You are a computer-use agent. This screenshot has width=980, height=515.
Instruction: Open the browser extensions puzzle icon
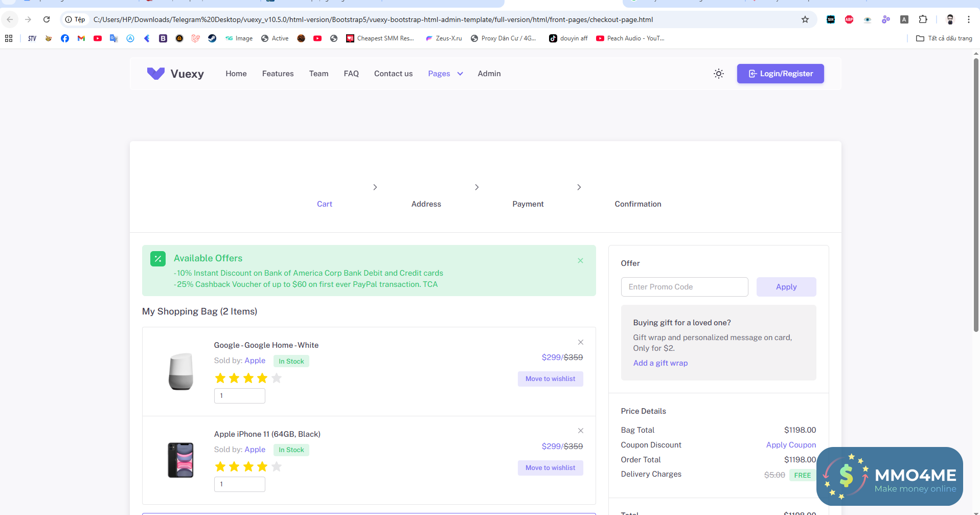(923, 19)
